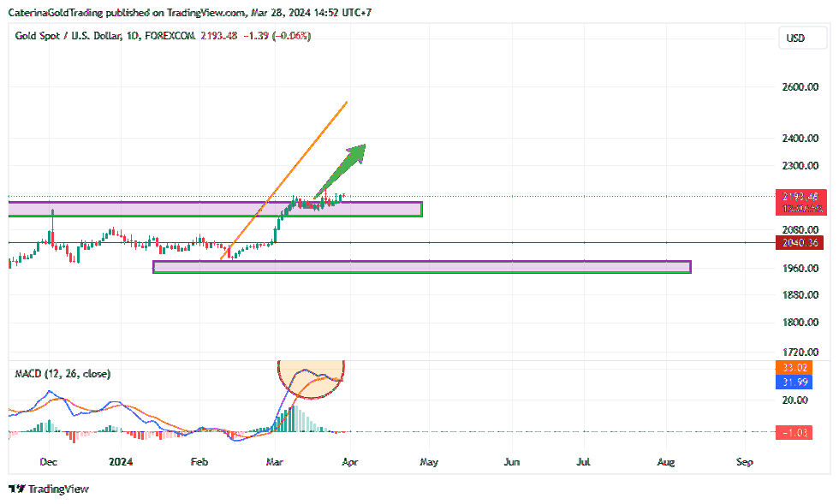Image resolution: width=839 pixels, height=504 pixels.
Task: Click the 1880.00 price axis label
Action: (x=800, y=295)
